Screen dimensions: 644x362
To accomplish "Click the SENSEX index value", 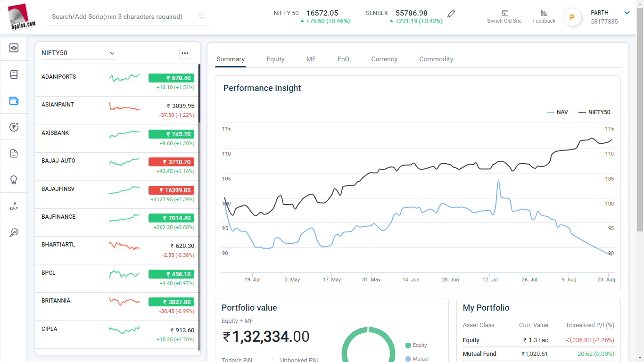I will (x=412, y=13).
